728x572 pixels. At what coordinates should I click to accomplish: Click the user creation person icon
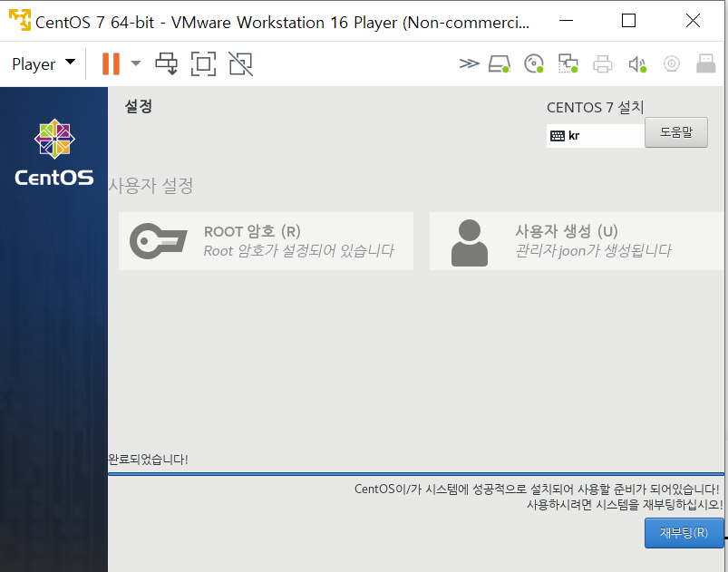(470, 242)
